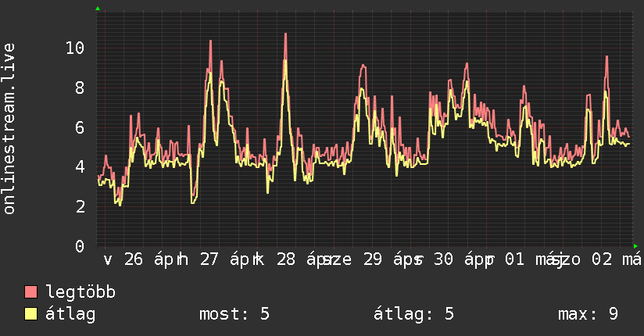Click the átlag legend label

70,314
